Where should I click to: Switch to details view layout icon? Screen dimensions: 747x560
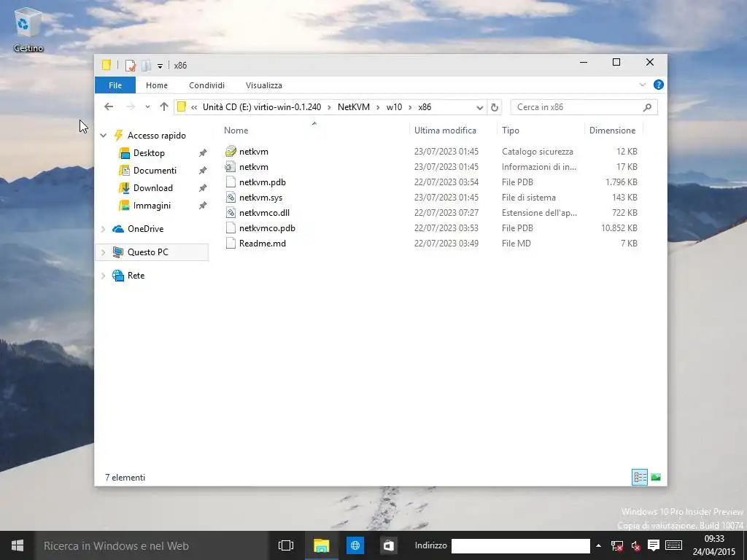(x=640, y=477)
